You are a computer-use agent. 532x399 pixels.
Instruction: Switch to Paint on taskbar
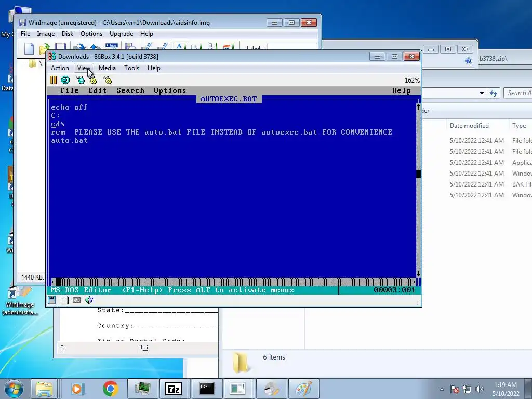tap(303, 389)
